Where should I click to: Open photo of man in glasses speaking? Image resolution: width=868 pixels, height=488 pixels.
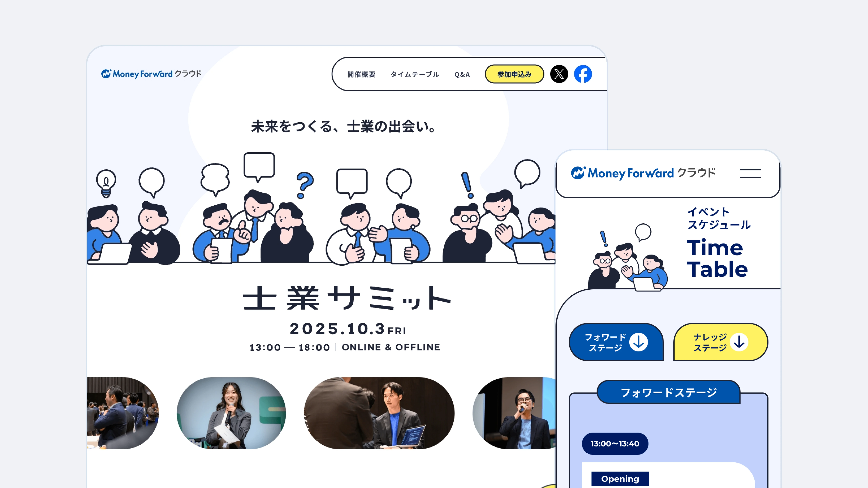(514, 413)
